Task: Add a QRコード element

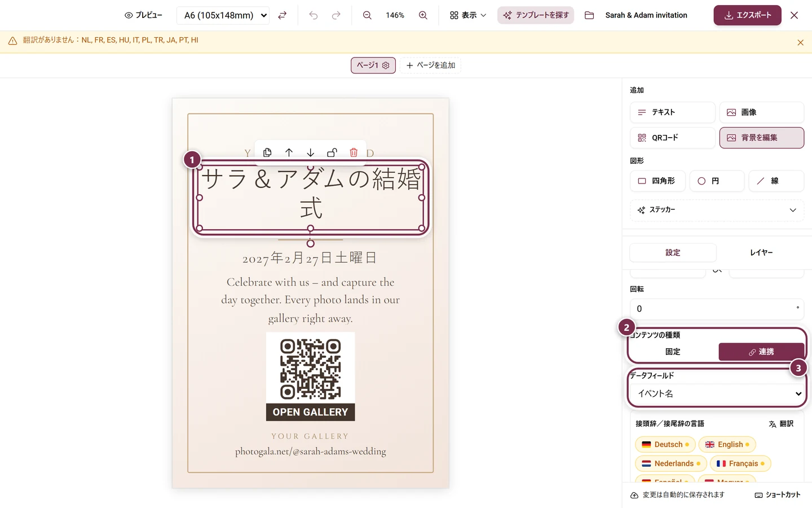Action: (672, 138)
